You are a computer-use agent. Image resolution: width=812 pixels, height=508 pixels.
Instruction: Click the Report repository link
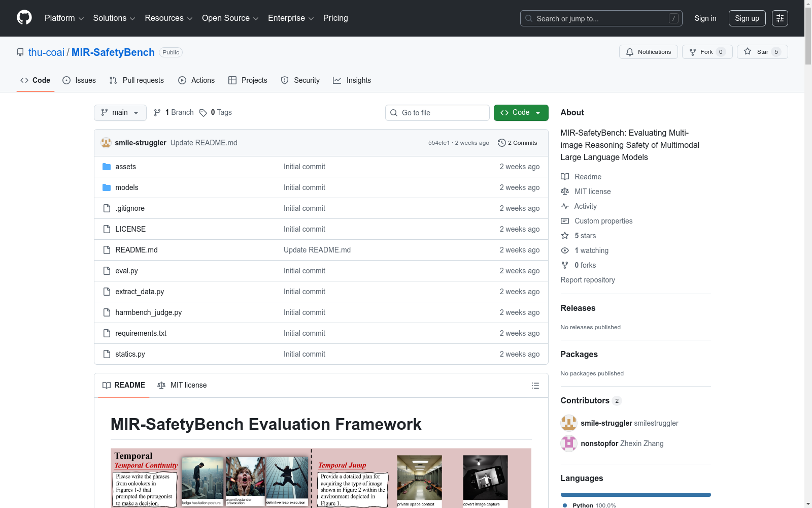point(588,280)
